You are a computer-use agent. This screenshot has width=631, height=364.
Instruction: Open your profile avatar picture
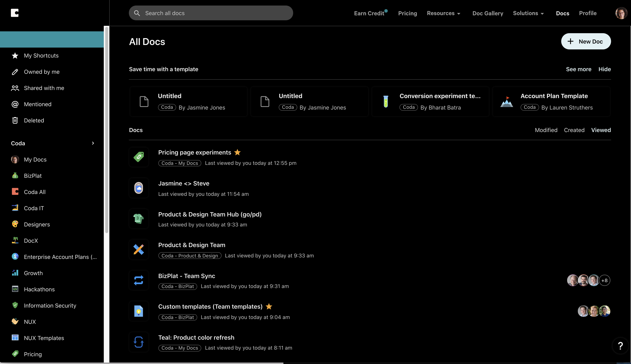[621, 13]
